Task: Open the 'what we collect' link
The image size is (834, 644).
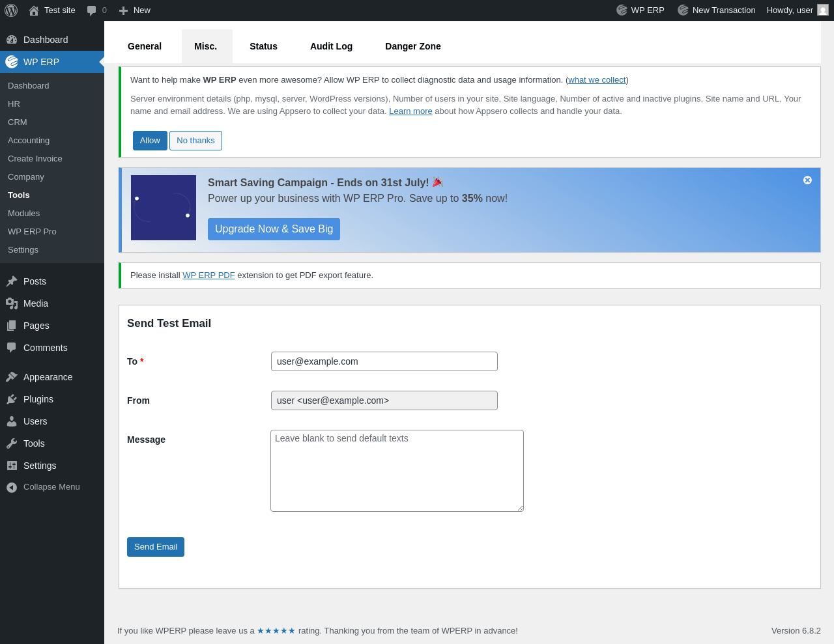Action: point(597,80)
